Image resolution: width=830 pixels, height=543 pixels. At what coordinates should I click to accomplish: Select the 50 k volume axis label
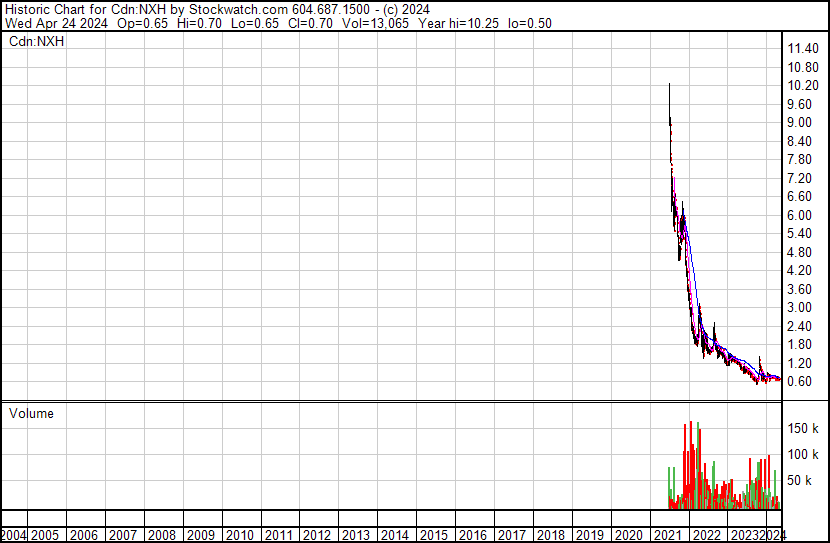click(800, 481)
